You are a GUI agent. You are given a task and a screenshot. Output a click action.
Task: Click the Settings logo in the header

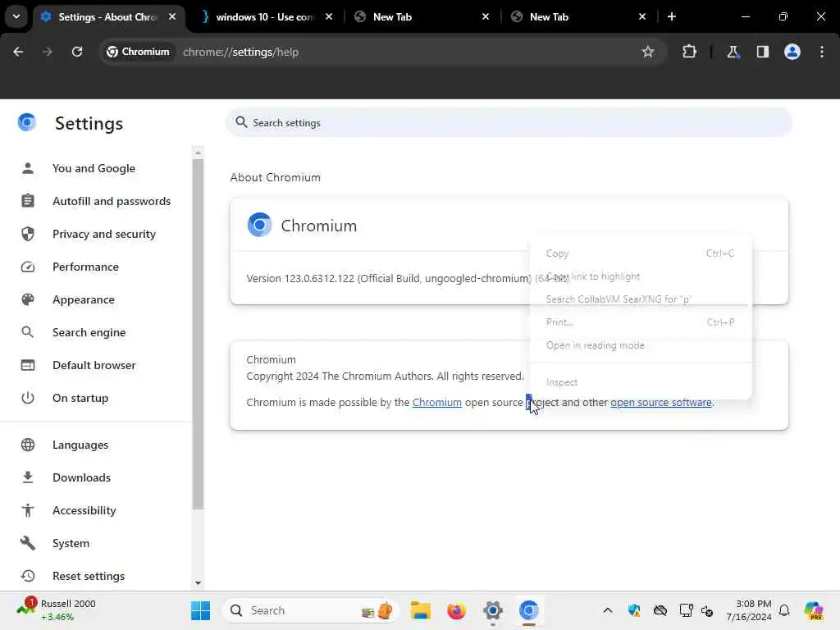(26, 123)
